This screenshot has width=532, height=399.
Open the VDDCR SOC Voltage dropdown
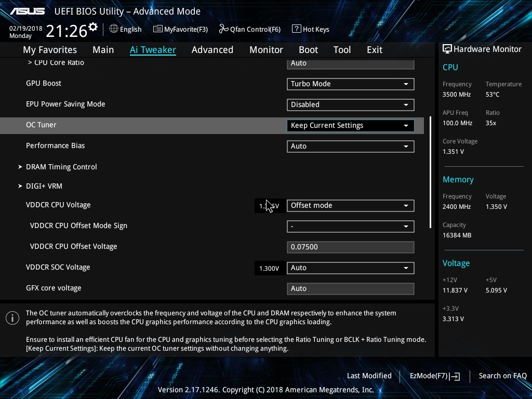(x=351, y=268)
